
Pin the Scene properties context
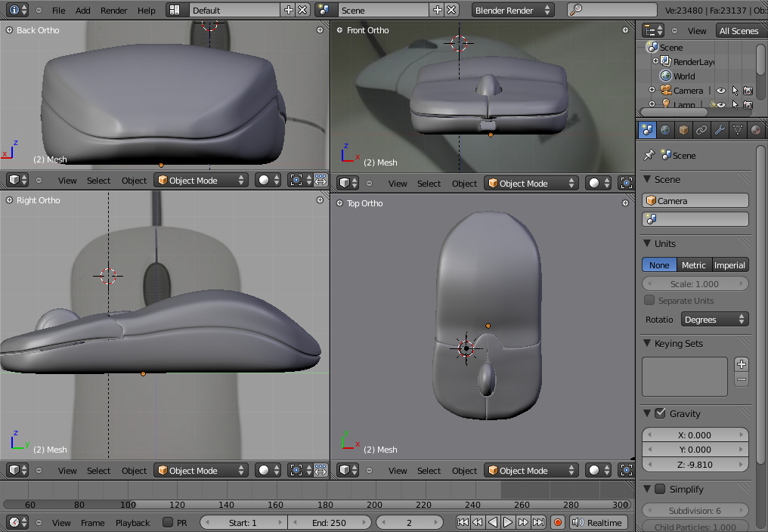(x=649, y=155)
